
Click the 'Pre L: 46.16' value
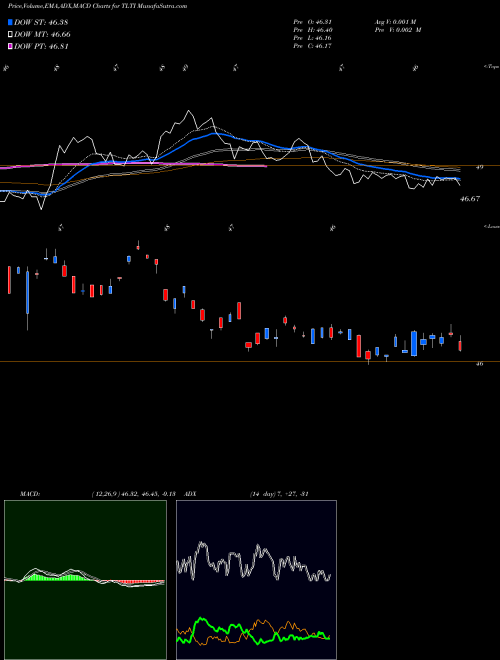pos(313,38)
